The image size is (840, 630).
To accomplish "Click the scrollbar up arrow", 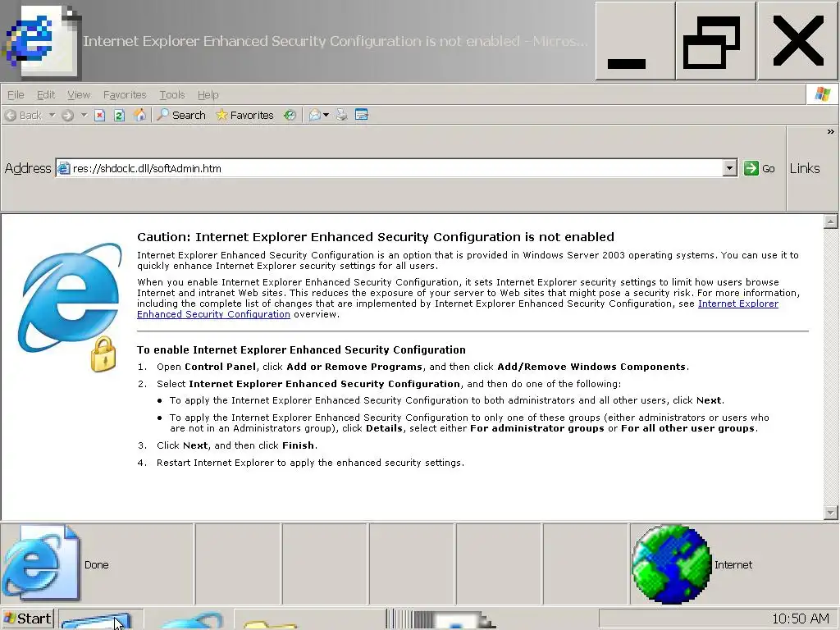I will (x=830, y=221).
